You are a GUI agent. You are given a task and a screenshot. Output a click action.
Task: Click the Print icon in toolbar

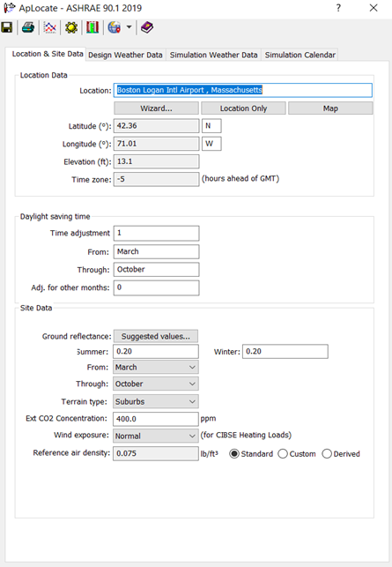click(28, 27)
